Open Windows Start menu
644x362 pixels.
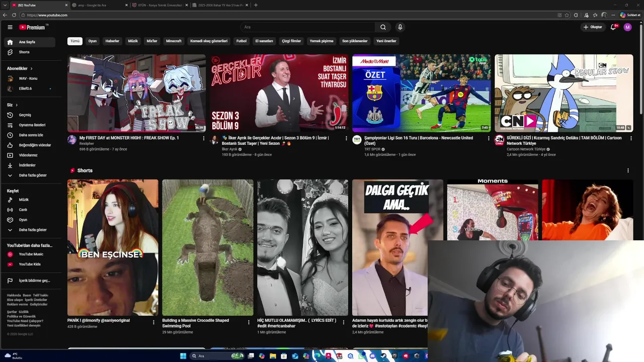(183, 356)
